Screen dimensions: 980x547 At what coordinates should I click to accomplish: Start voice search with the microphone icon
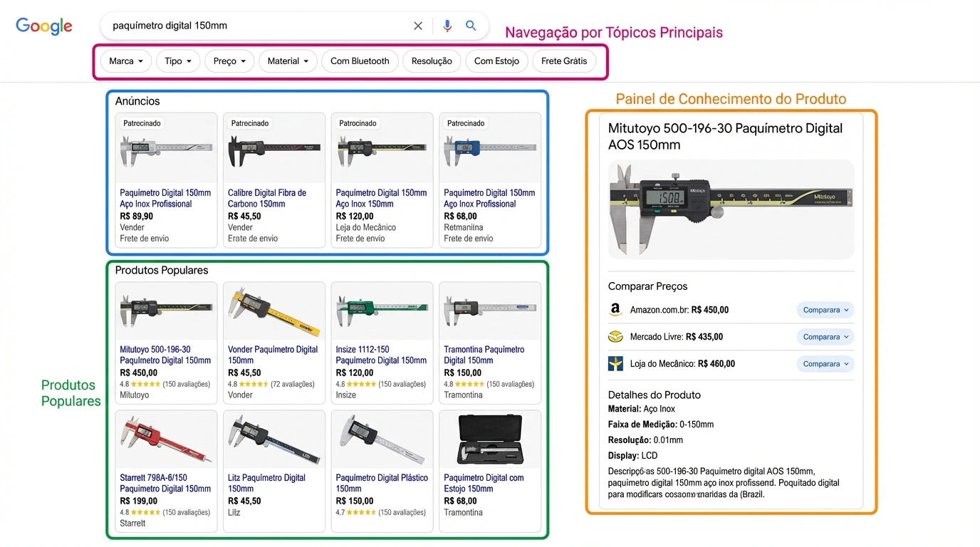[447, 26]
